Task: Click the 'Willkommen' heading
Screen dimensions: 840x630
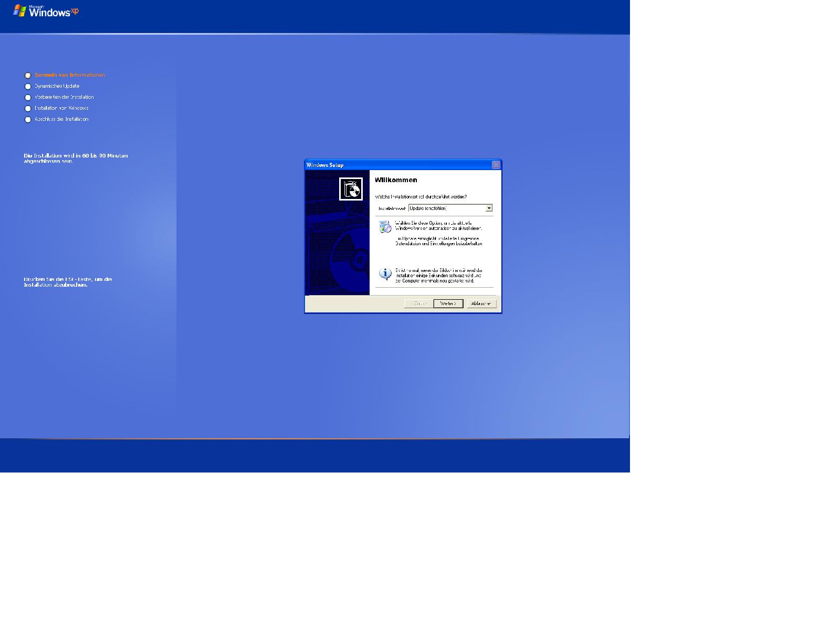Action: pos(396,180)
